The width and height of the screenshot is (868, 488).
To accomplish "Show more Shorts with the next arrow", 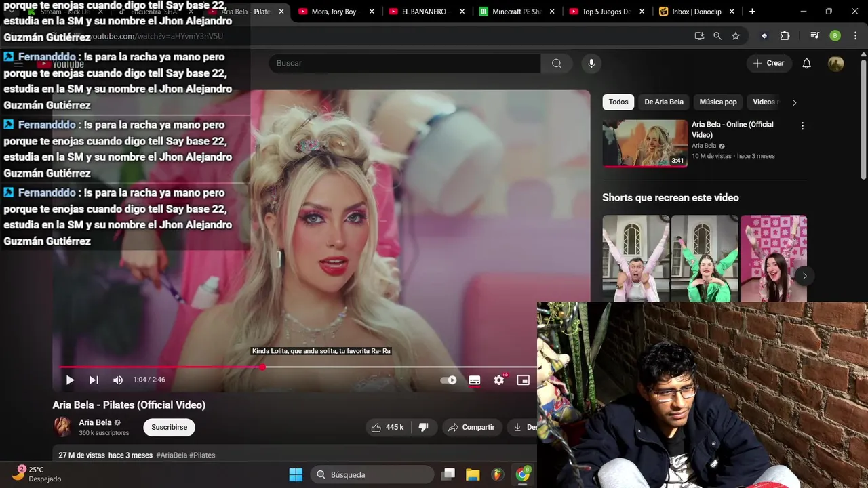I will click(804, 276).
